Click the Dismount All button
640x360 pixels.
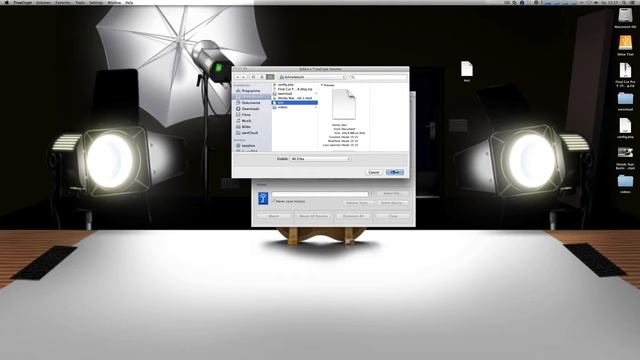pos(353,216)
